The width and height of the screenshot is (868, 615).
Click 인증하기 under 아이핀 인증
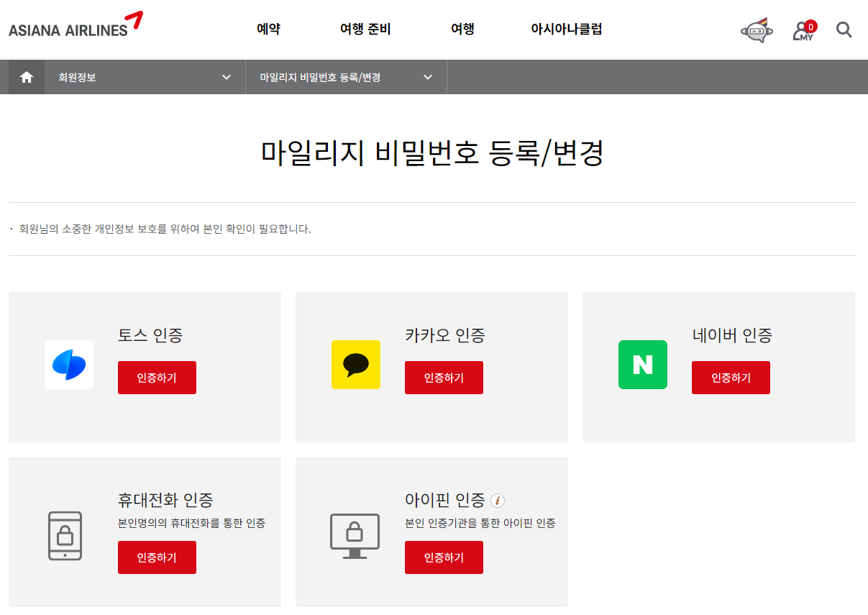(x=444, y=557)
